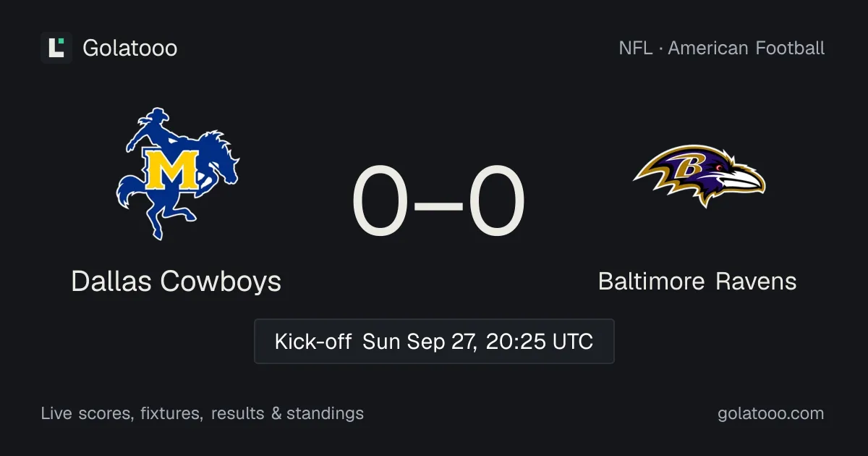Select the Sun Sep 27 date
This screenshot has width=868, height=456.
click(420, 342)
